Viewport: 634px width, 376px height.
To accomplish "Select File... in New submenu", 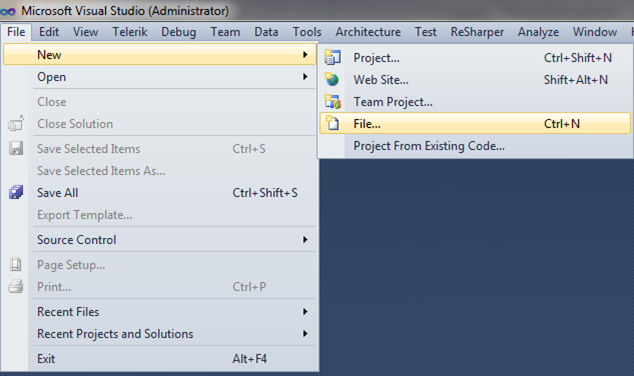I will (475, 123).
